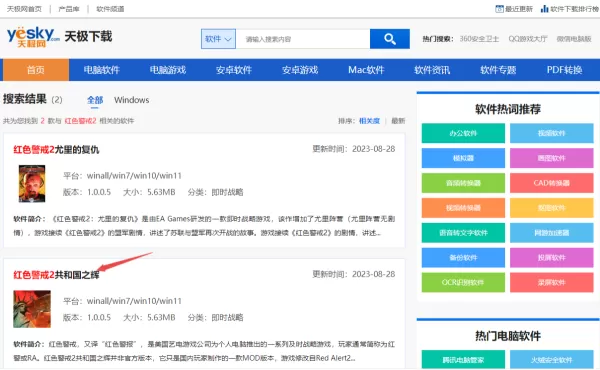Open 产品库 link in top bar
This screenshot has height=370, width=600.
69,9
